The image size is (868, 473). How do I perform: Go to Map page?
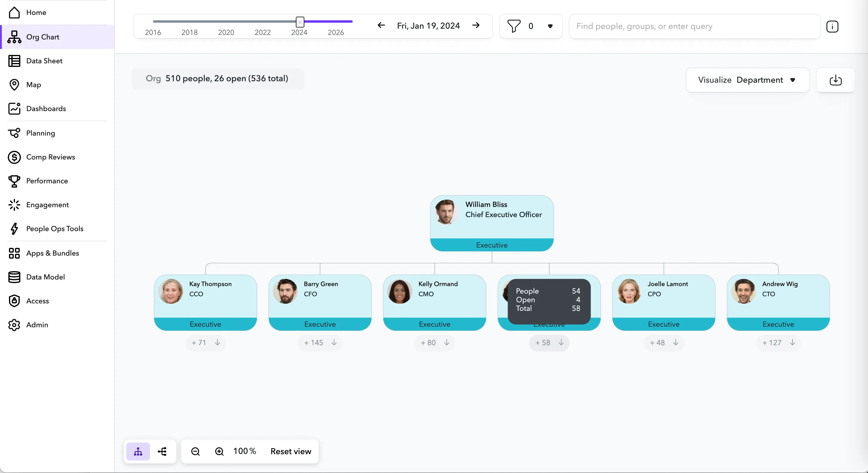coord(57,85)
